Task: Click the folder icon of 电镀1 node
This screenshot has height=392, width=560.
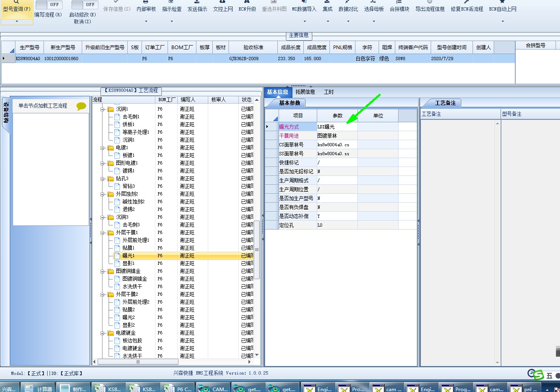Action: coord(111,148)
